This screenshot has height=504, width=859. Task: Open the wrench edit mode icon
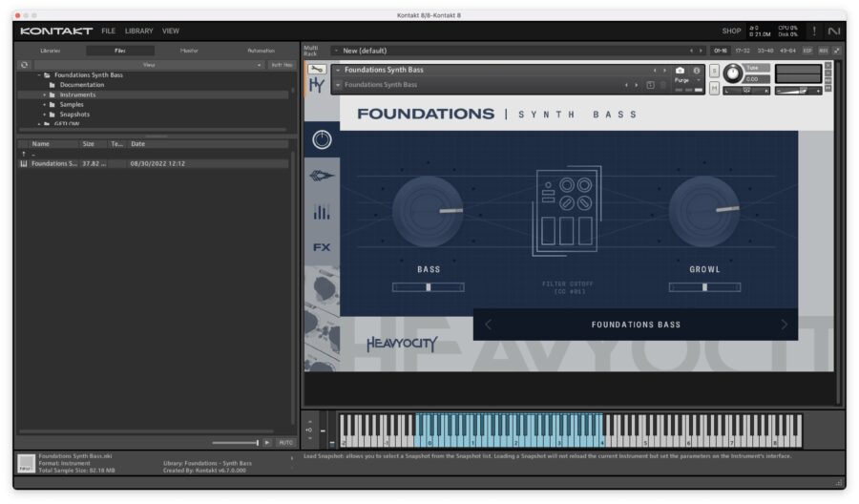point(317,69)
